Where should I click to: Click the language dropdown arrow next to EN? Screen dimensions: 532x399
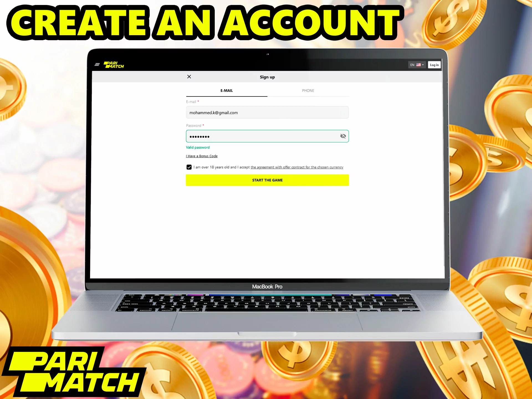click(423, 65)
